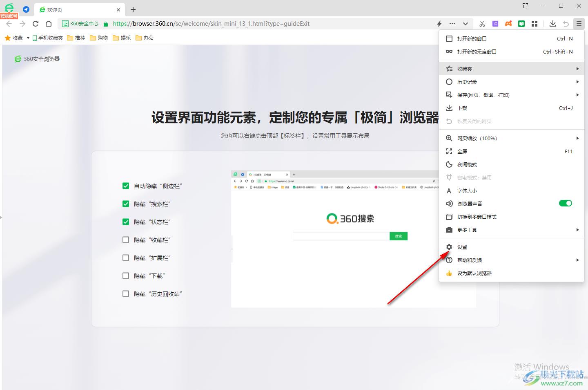This screenshot has height=390, width=588.
Task: Click the hamburger main menu button
Action: point(579,24)
